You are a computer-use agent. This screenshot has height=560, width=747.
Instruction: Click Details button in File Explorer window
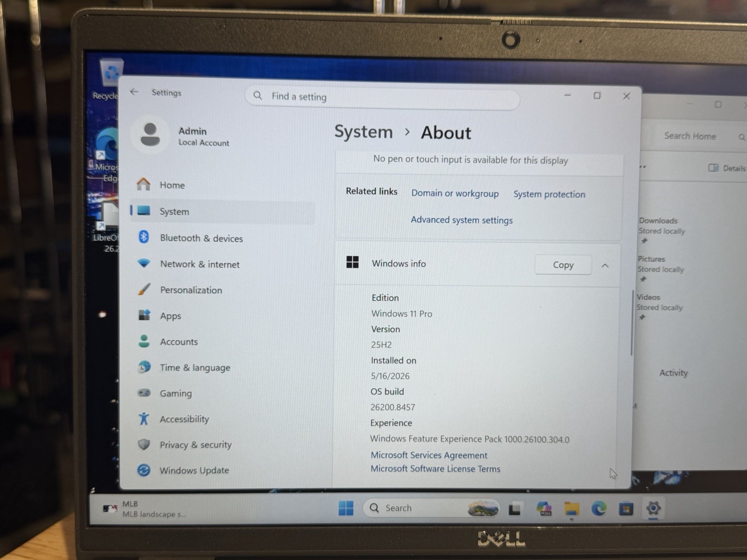pyautogui.click(x=726, y=168)
